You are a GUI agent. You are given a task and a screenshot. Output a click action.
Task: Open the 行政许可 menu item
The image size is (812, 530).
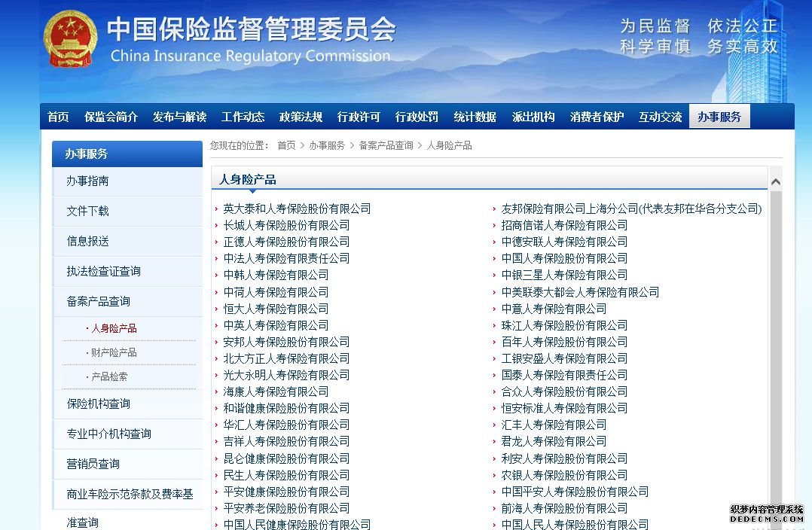coord(359,117)
